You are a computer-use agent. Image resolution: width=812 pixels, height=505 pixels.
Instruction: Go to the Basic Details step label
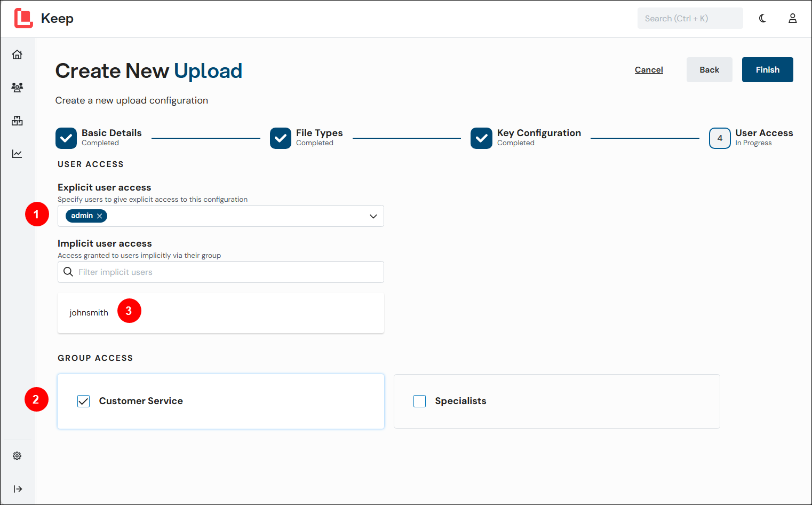point(112,133)
